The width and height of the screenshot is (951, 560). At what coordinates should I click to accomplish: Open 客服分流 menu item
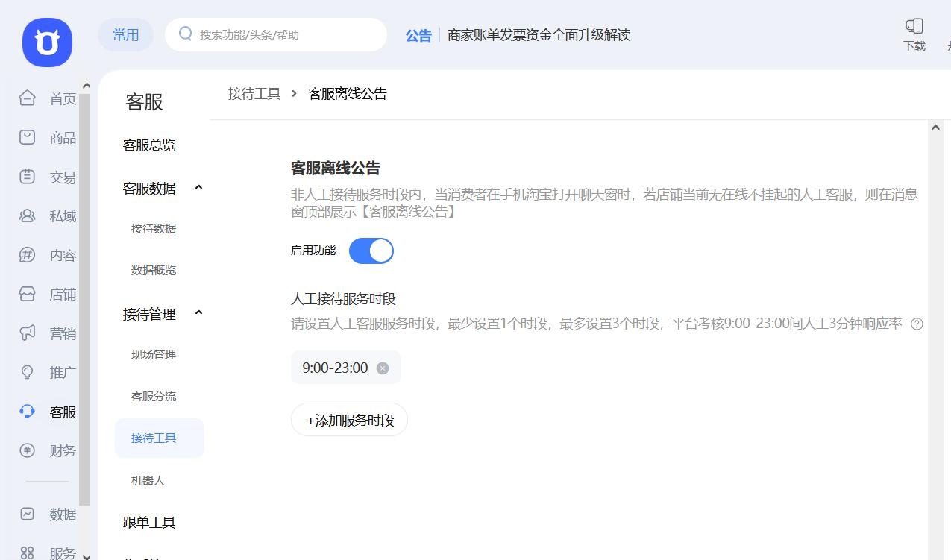click(x=154, y=397)
